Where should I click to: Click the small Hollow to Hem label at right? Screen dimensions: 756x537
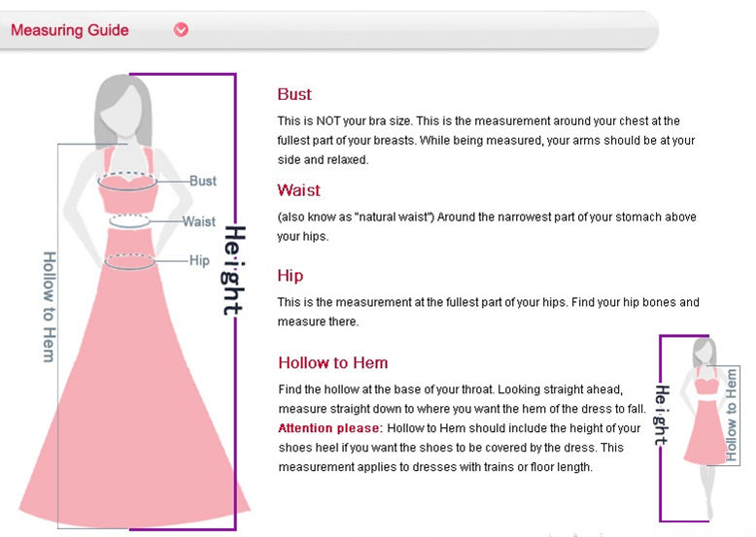pos(733,414)
